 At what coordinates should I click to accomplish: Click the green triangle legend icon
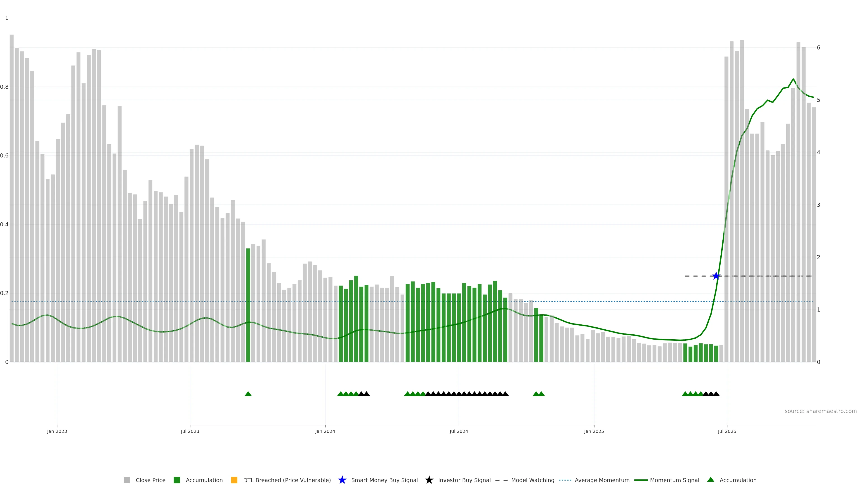click(711, 480)
